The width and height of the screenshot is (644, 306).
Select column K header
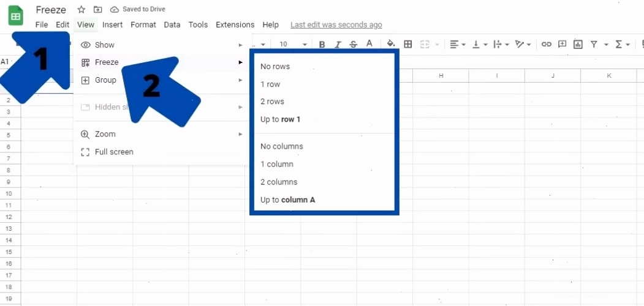click(609, 76)
